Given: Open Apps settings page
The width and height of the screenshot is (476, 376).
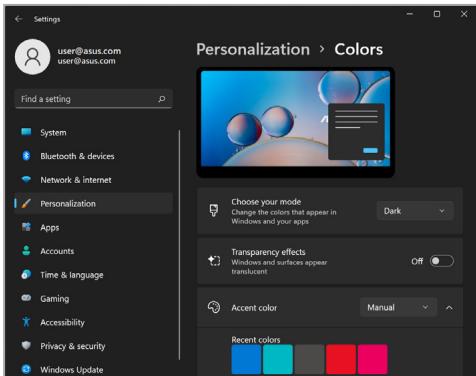Looking at the screenshot, I should coord(94,227).
